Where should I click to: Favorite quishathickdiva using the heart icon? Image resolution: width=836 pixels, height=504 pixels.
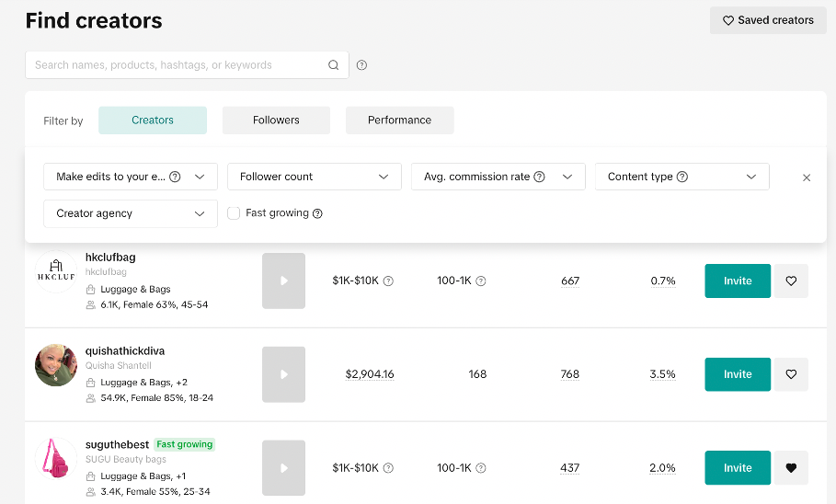(x=791, y=374)
